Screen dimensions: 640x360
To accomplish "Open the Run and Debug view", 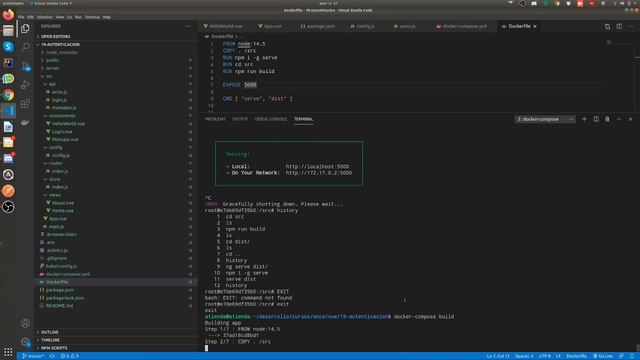I will 25,84.
